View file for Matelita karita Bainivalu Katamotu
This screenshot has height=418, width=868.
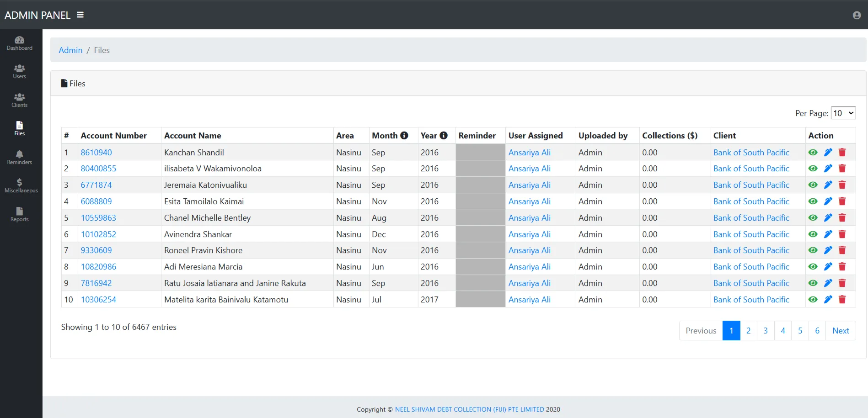[813, 300]
